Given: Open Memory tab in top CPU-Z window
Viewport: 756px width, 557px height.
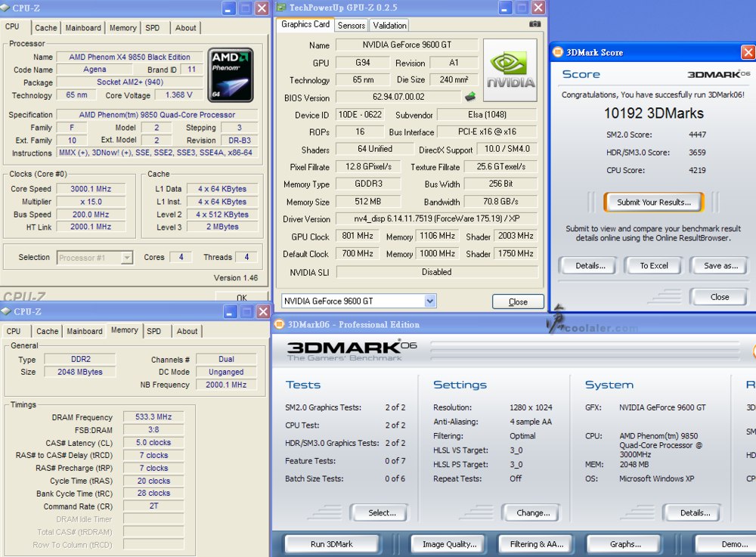Looking at the screenshot, I should click(x=123, y=28).
